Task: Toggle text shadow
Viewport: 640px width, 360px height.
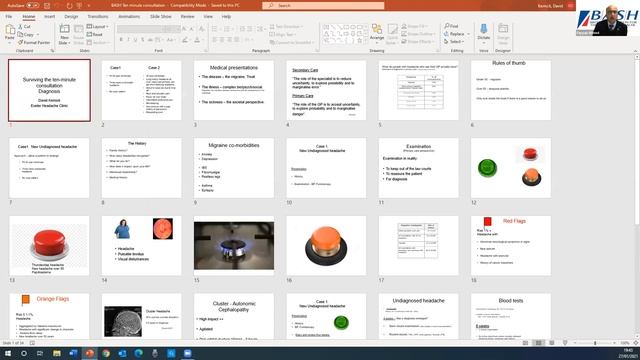Action: coord(143,40)
